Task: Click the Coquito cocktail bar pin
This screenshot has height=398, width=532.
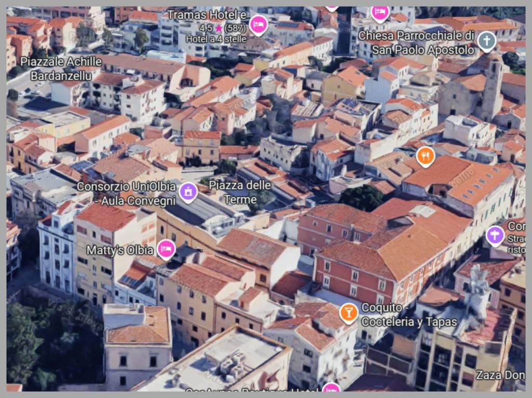Action: tap(349, 312)
